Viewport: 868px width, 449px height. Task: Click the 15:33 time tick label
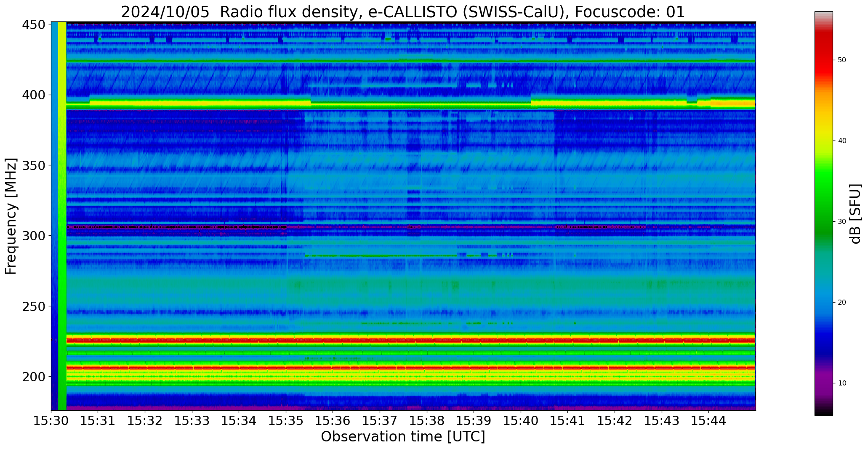(192, 420)
